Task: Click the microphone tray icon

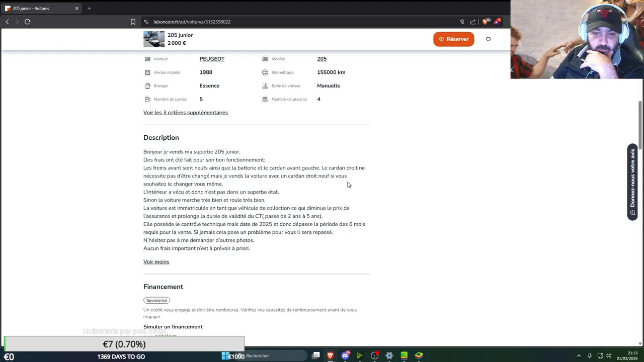Action: click(589, 355)
